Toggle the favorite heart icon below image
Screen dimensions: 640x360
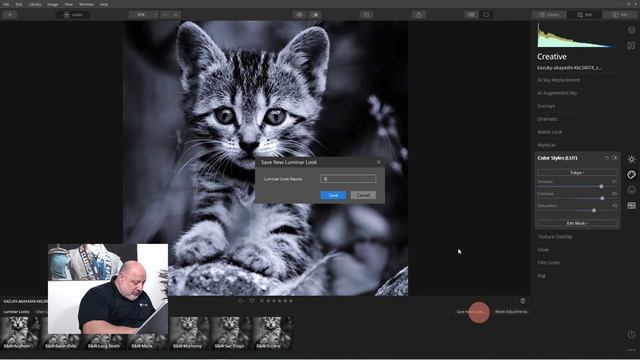coord(252,301)
